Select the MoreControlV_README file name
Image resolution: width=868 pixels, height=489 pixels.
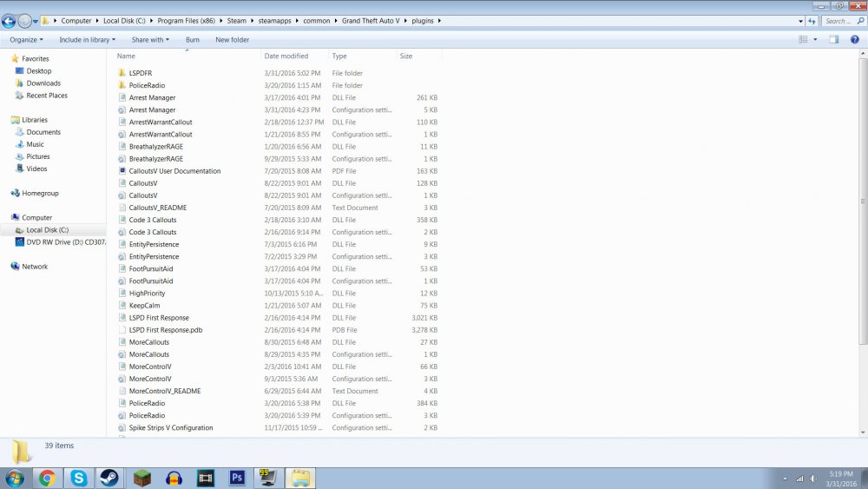pyautogui.click(x=164, y=391)
